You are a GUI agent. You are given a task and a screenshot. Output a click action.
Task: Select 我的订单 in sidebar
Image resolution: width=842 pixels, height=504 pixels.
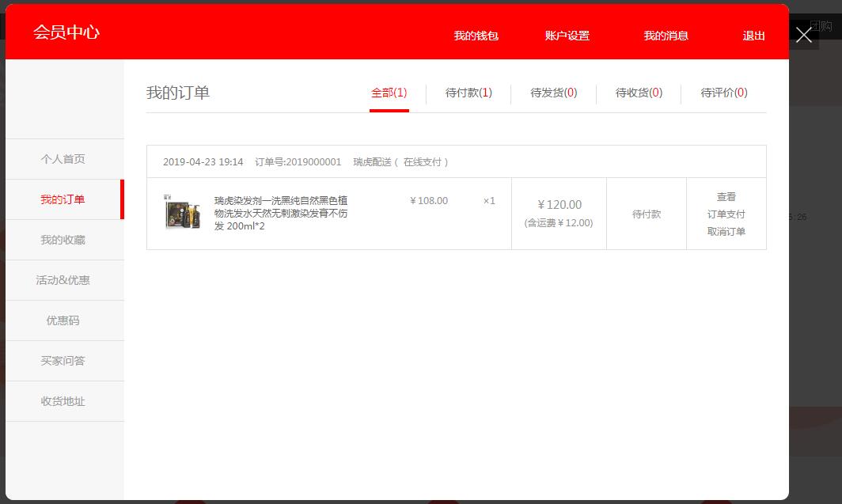click(x=64, y=199)
